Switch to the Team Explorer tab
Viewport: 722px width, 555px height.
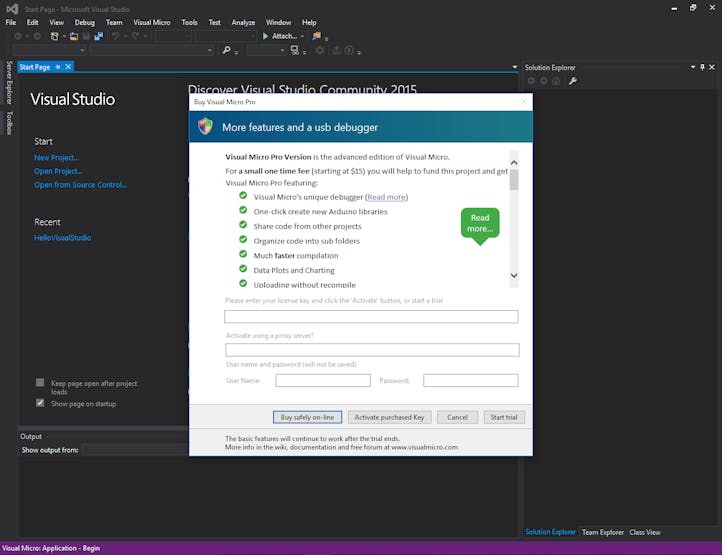tap(602, 532)
